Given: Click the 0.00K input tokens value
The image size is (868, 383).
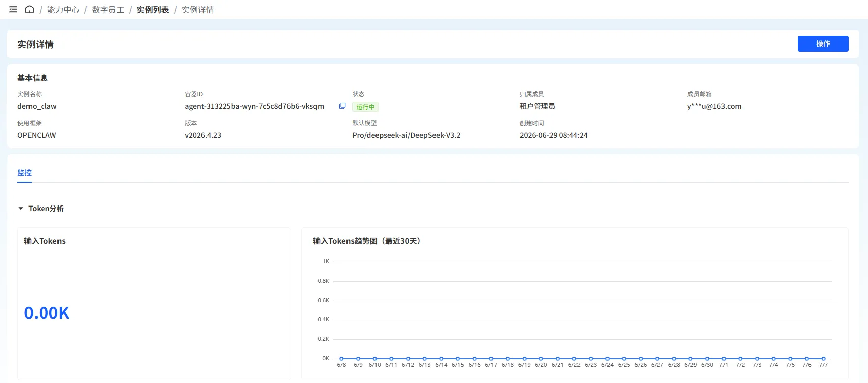Looking at the screenshot, I should click(47, 313).
